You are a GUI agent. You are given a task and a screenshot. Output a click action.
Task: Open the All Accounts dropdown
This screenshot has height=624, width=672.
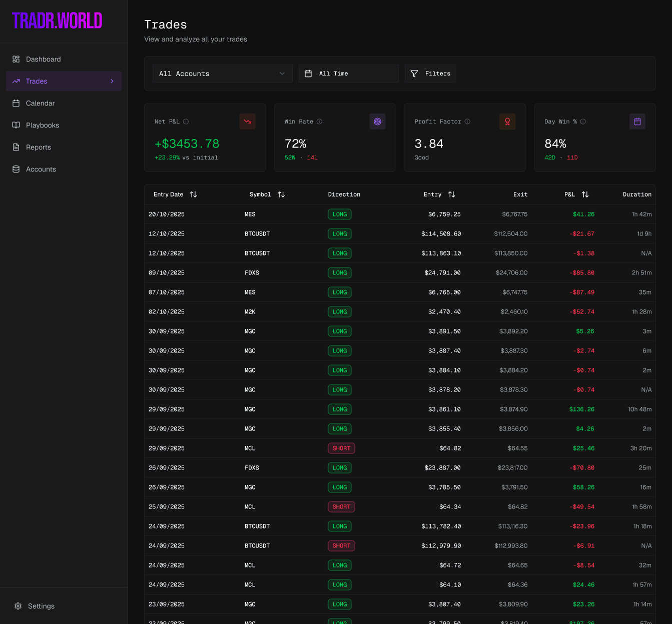(x=223, y=73)
